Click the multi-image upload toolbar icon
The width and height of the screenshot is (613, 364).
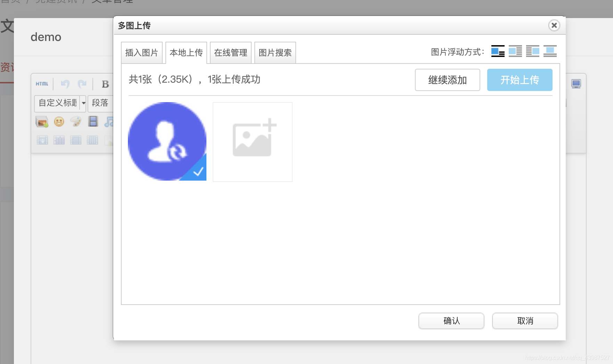click(42, 122)
